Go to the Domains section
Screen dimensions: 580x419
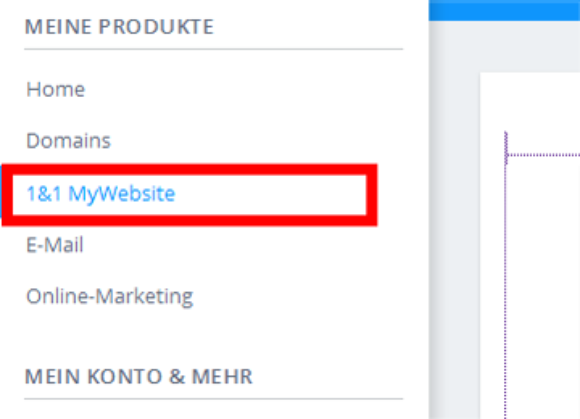coord(68,141)
